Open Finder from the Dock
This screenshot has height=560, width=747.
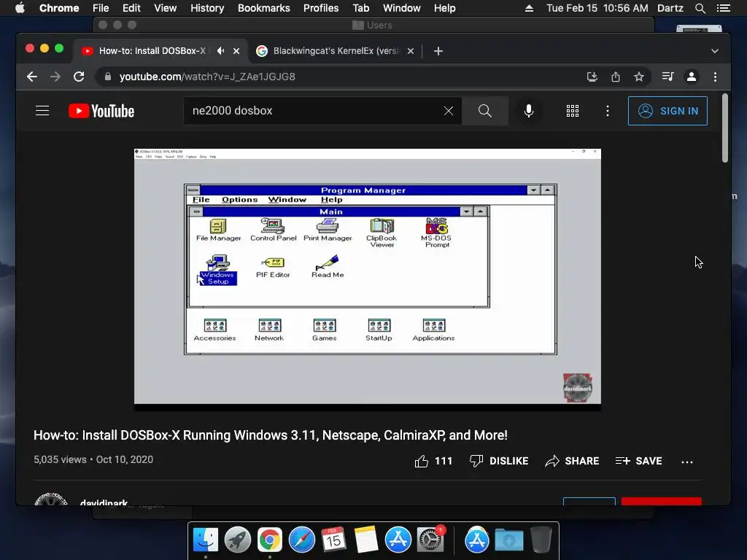[x=206, y=540]
